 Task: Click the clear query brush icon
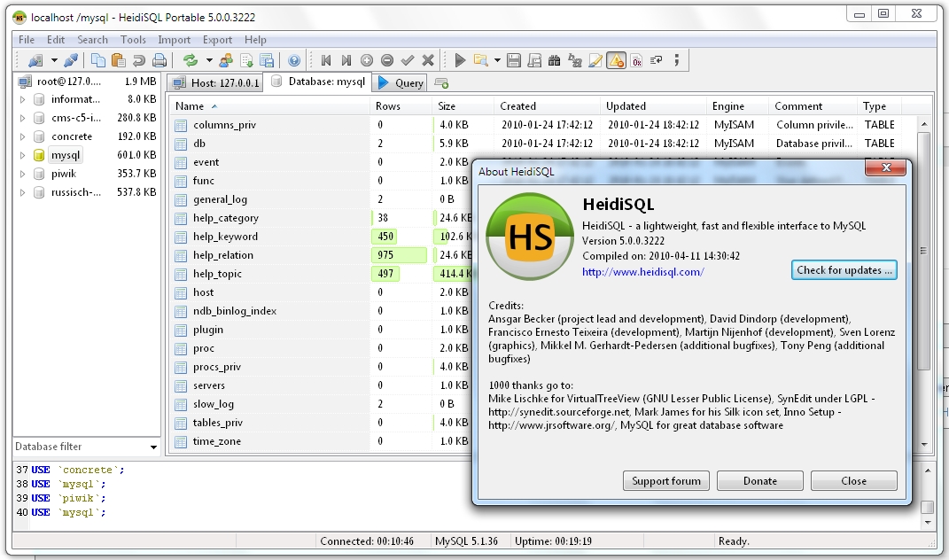(595, 60)
